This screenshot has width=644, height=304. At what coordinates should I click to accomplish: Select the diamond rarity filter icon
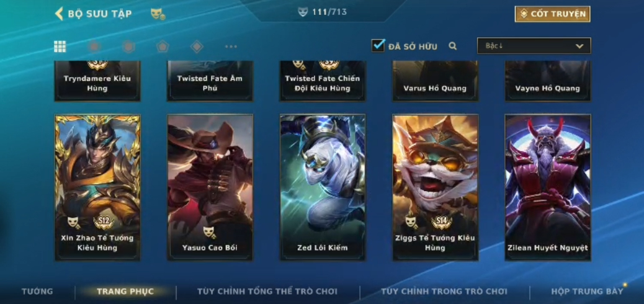click(x=197, y=47)
